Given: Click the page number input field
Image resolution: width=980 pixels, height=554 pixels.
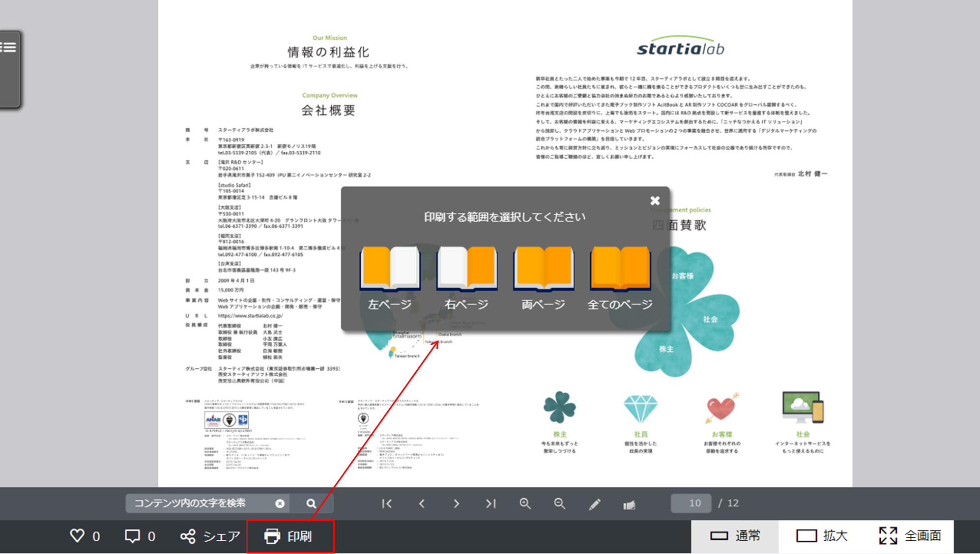Looking at the screenshot, I should point(691,503).
